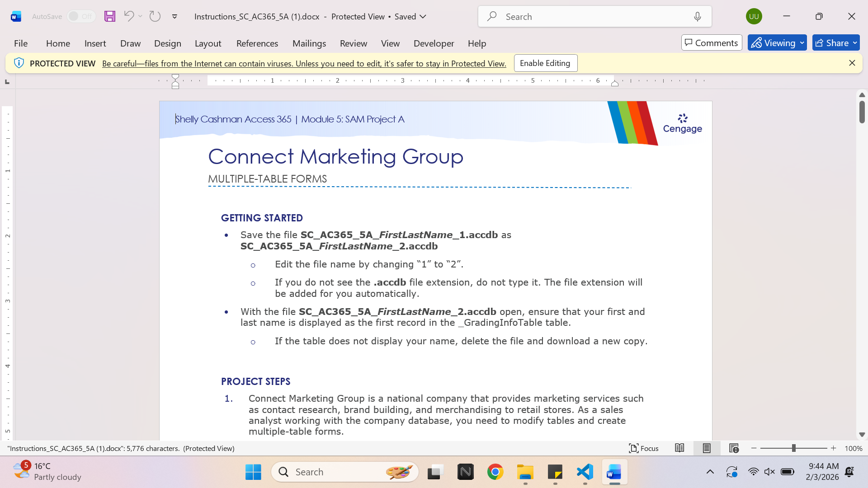The height and width of the screenshot is (488, 868).
Task: Toggle the AutoSave switch
Action: point(81,16)
